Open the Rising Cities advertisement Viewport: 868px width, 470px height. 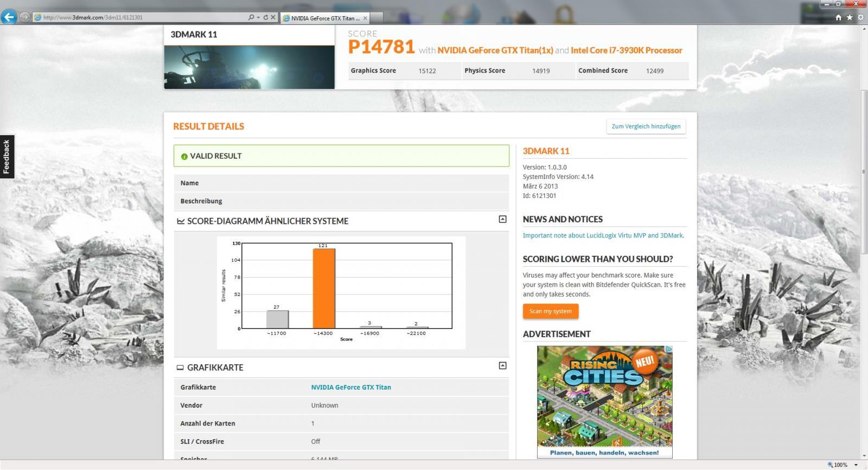point(605,402)
